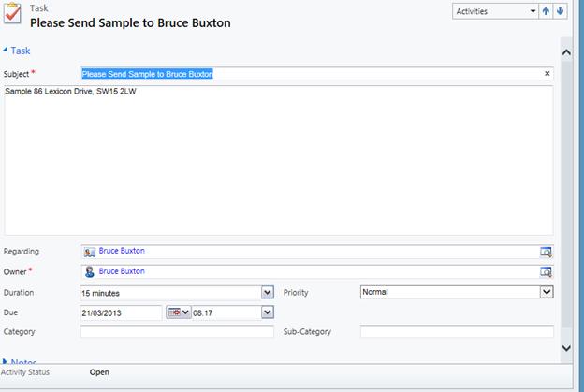Click inside the Sub-Category input field
584x392 pixels.
pyautogui.click(x=456, y=331)
